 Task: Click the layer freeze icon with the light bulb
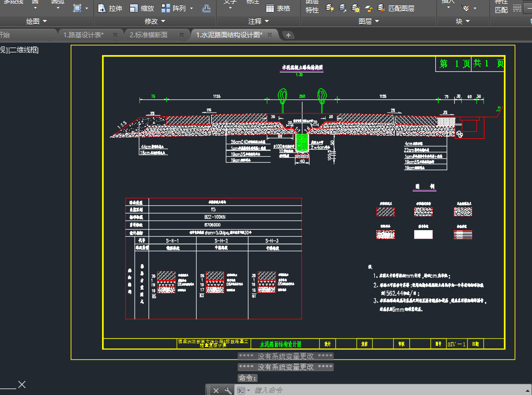tap(329, 8)
